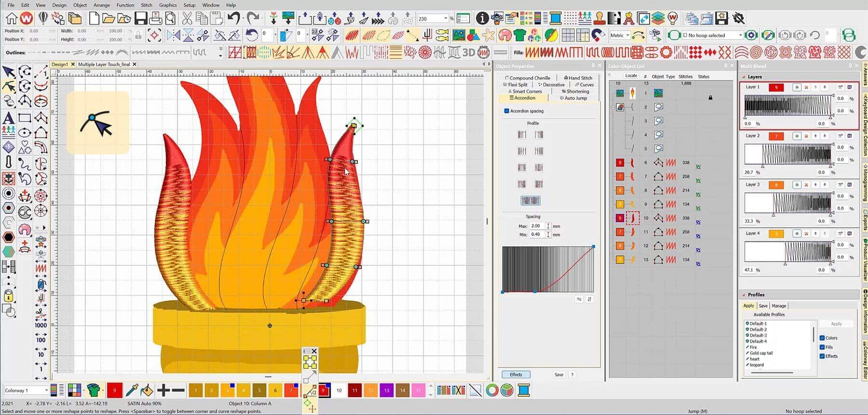Open the Design Information 'i' icon

click(x=482, y=18)
